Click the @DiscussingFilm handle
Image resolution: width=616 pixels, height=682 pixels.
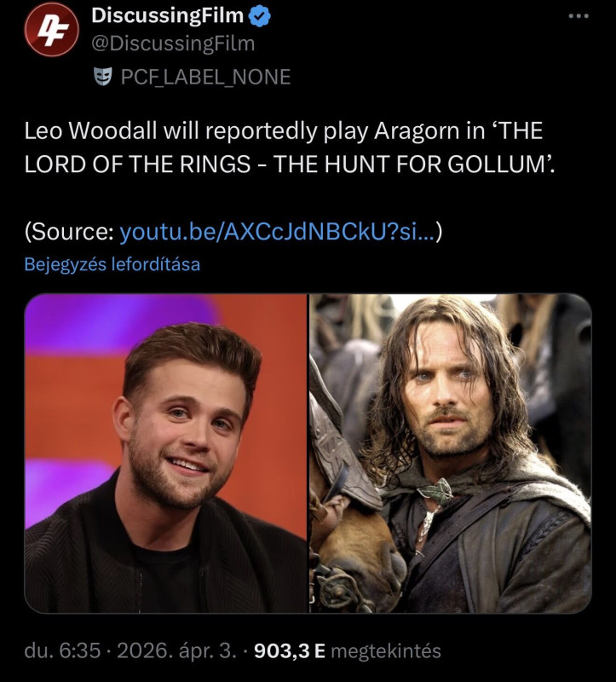172,43
